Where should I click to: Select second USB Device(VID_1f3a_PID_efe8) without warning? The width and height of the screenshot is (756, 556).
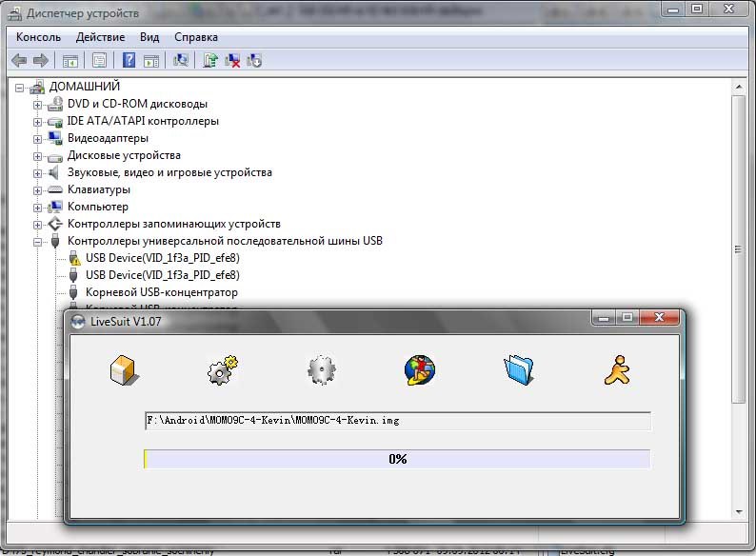tap(163, 275)
